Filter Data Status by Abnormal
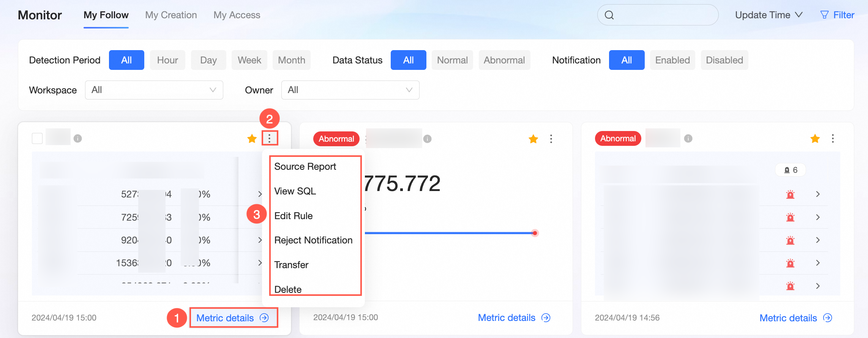Screen dimensions: 868x338 504,60
